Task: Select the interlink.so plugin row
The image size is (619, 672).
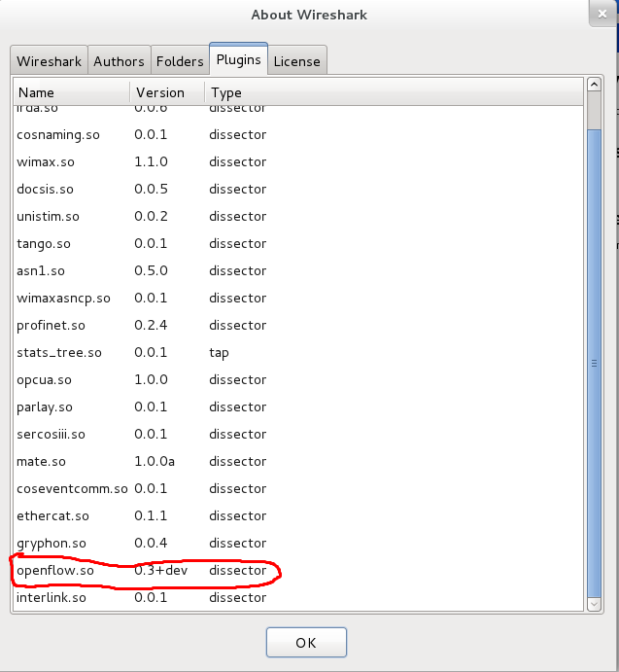Action: click(298, 597)
